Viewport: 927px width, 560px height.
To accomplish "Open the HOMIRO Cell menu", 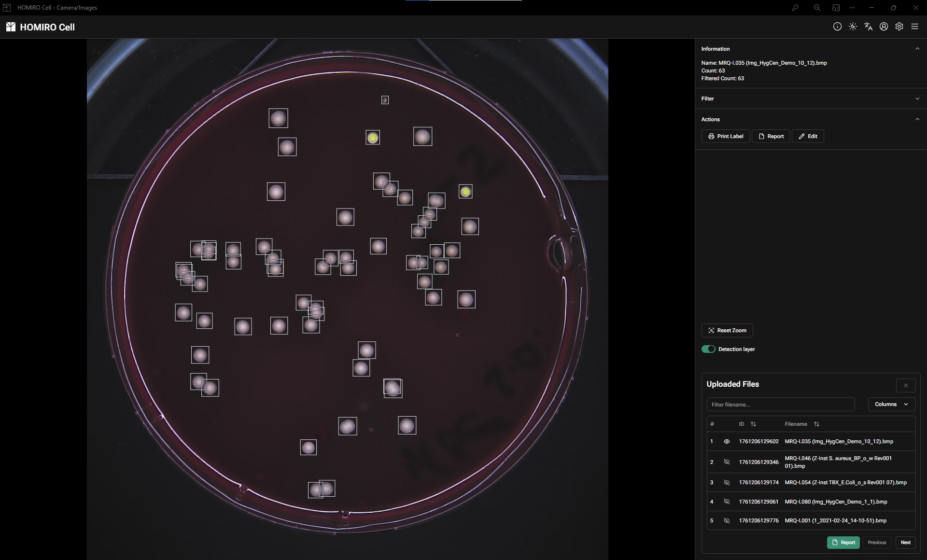I will pyautogui.click(x=41, y=27).
